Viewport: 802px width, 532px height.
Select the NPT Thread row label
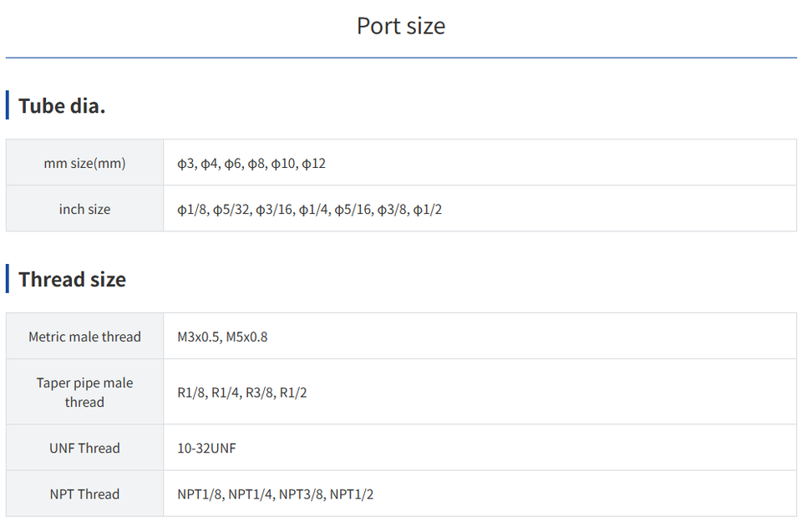point(84,494)
